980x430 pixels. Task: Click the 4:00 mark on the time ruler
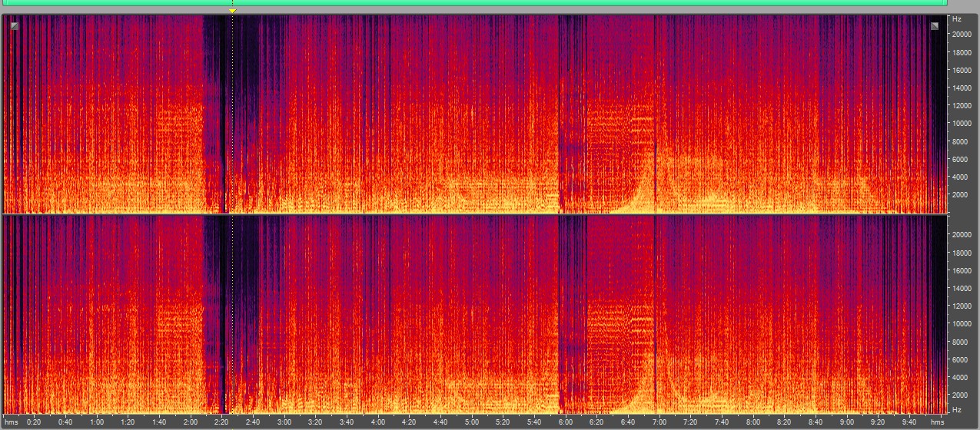(x=378, y=422)
